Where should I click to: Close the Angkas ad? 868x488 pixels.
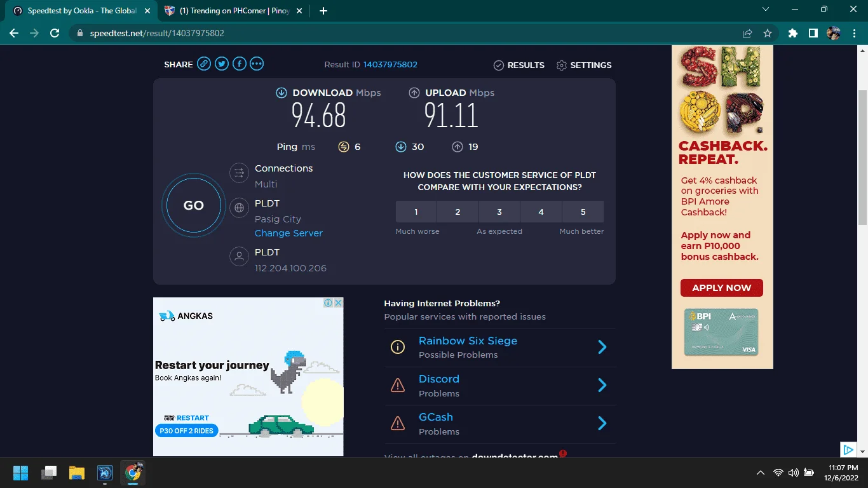click(338, 303)
